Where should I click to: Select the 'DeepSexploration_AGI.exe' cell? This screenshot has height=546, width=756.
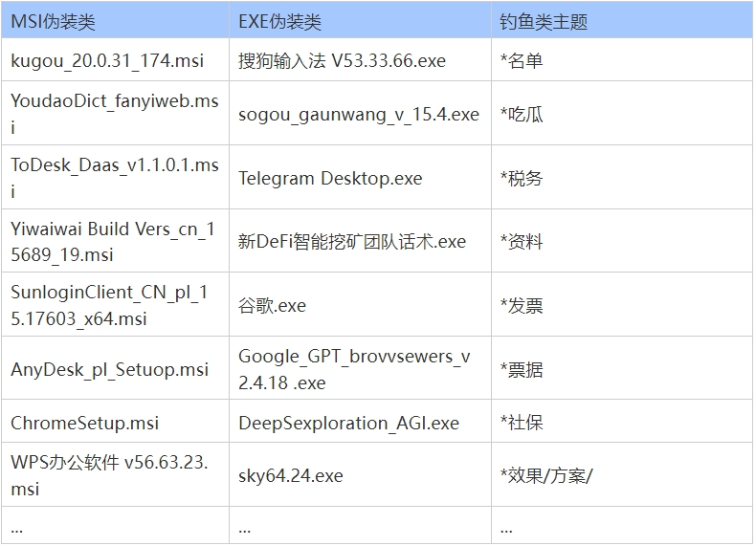[x=360, y=421]
